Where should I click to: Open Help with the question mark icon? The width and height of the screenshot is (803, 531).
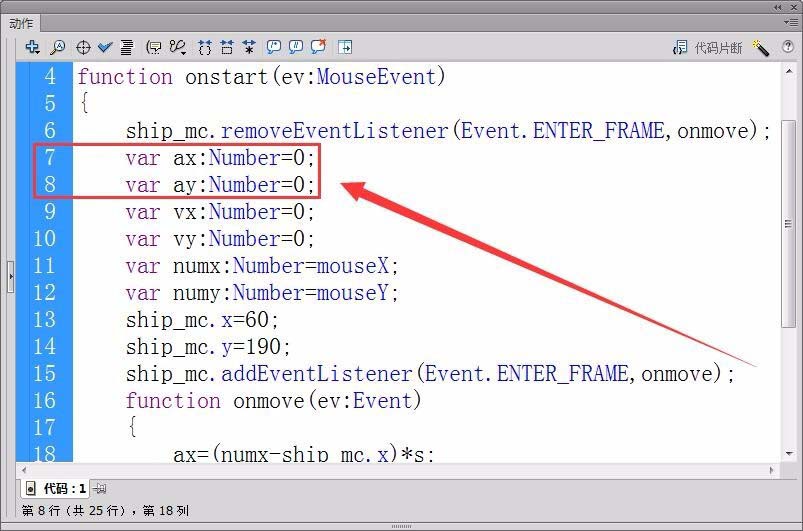click(788, 47)
